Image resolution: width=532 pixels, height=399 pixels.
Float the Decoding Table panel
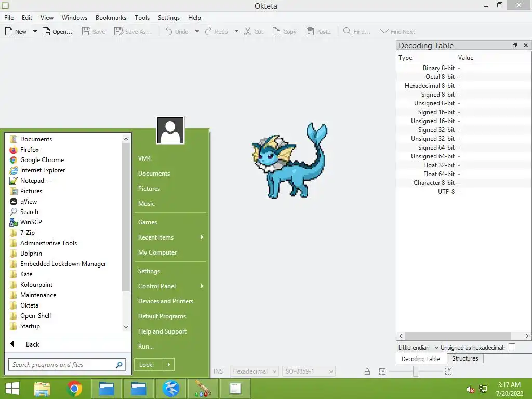click(x=515, y=45)
